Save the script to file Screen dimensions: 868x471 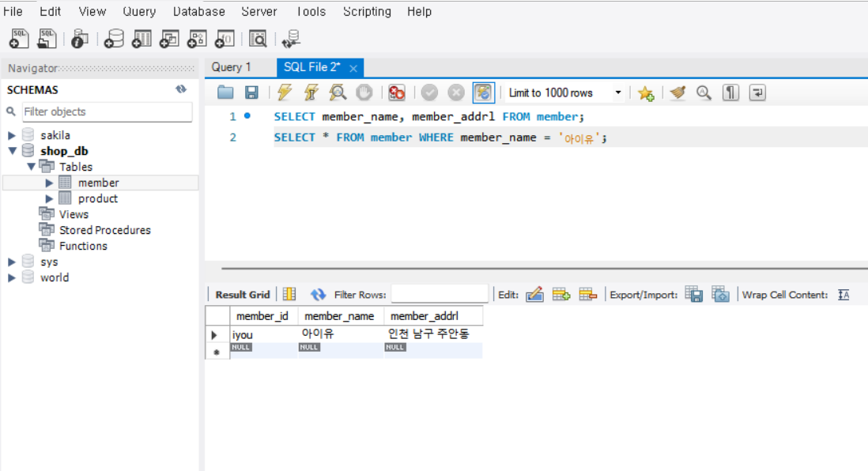tap(252, 92)
